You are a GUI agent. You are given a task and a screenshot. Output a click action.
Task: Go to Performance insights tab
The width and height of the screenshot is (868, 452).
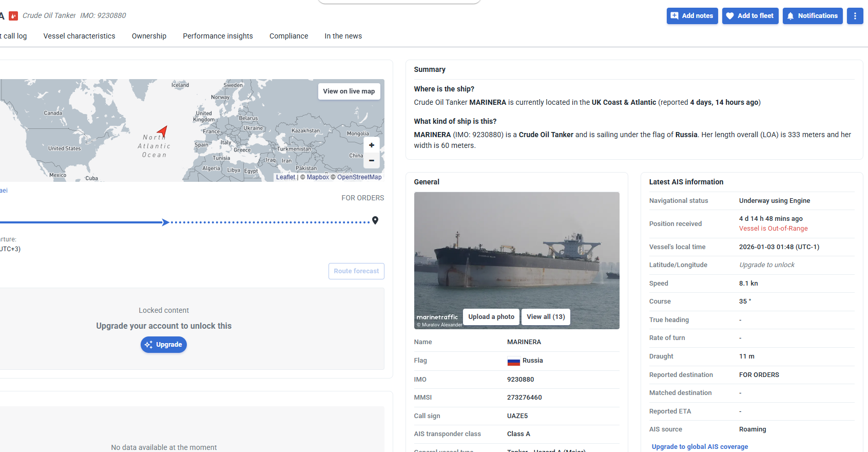pos(218,36)
